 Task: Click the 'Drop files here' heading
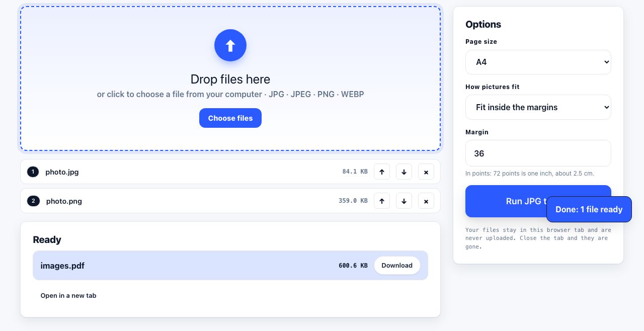[230, 79]
